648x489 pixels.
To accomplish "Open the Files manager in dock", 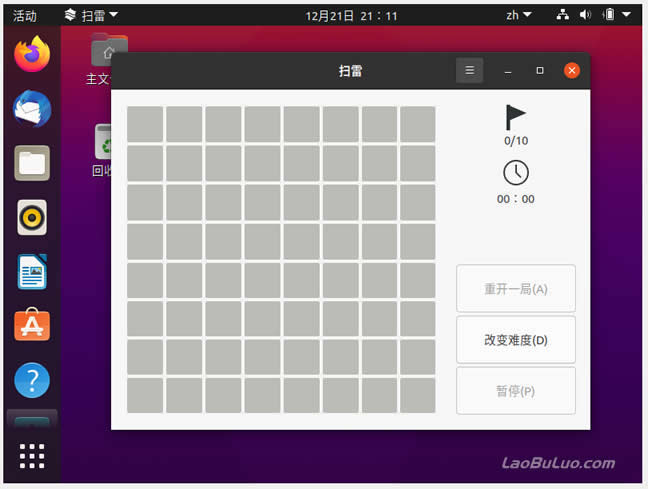I will (32, 163).
